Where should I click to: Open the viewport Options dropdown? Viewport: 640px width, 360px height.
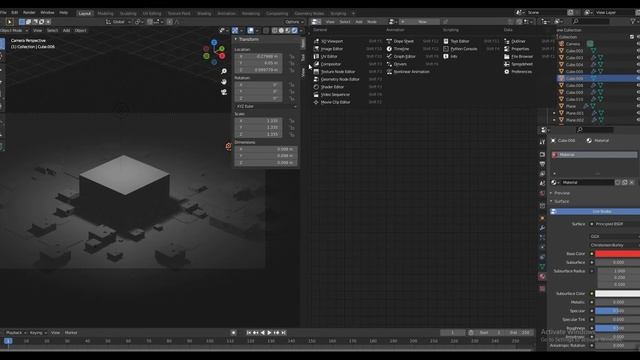pyautogui.click(x=294, y=22)
